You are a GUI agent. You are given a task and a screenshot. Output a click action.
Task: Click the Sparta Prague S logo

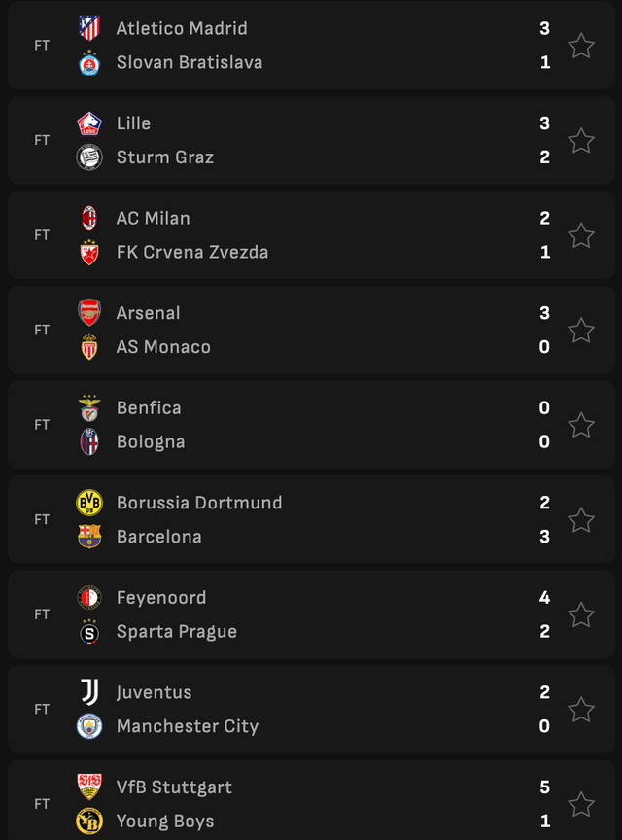tap(89, 632)
